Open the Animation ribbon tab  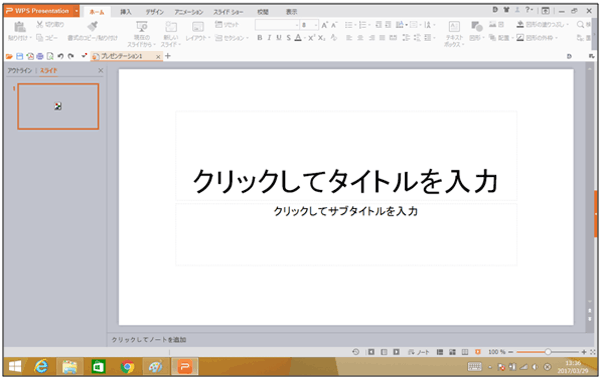click(189, 12)
